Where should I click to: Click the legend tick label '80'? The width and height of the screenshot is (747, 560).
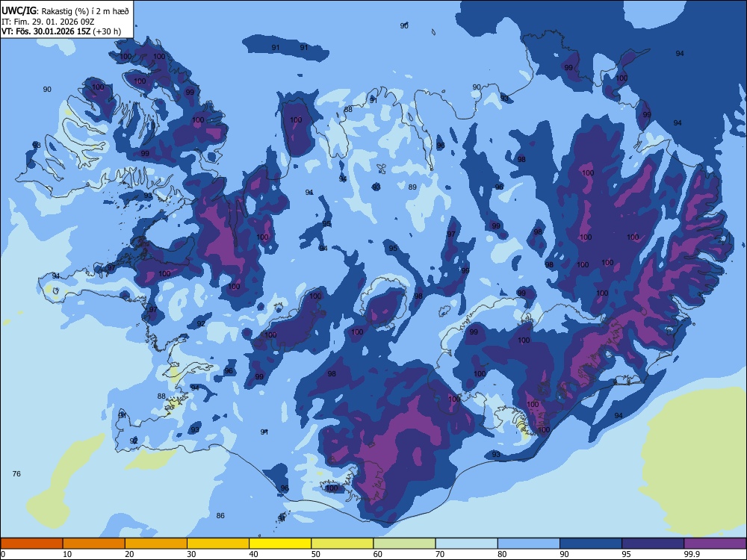point(502,554)
